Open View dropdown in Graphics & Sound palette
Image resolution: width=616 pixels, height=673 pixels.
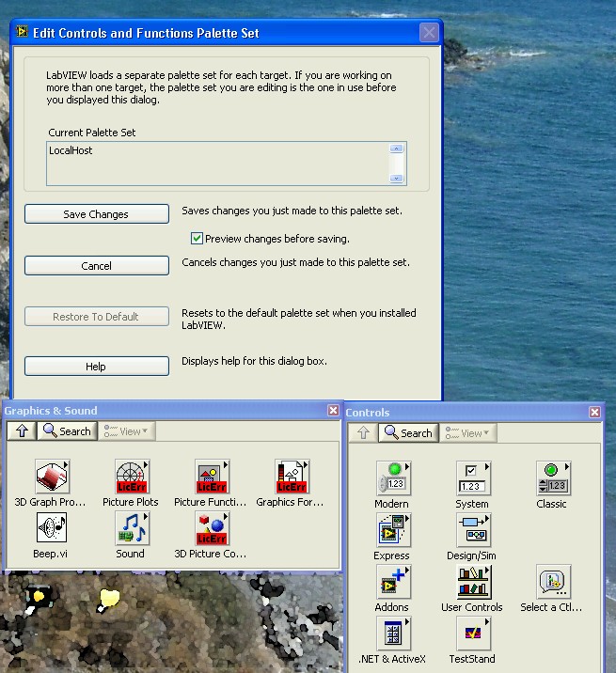[x=127, y=430]
